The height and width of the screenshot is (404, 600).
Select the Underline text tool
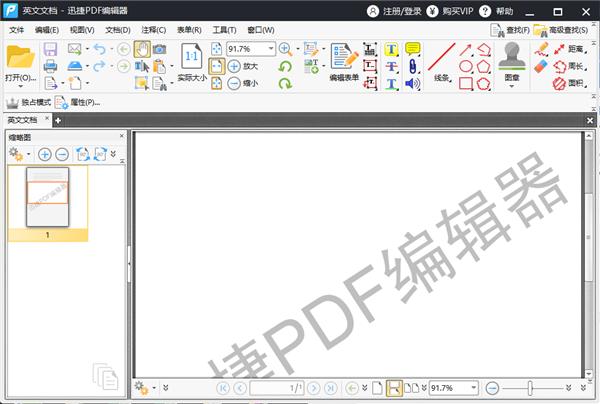(391, 83)
